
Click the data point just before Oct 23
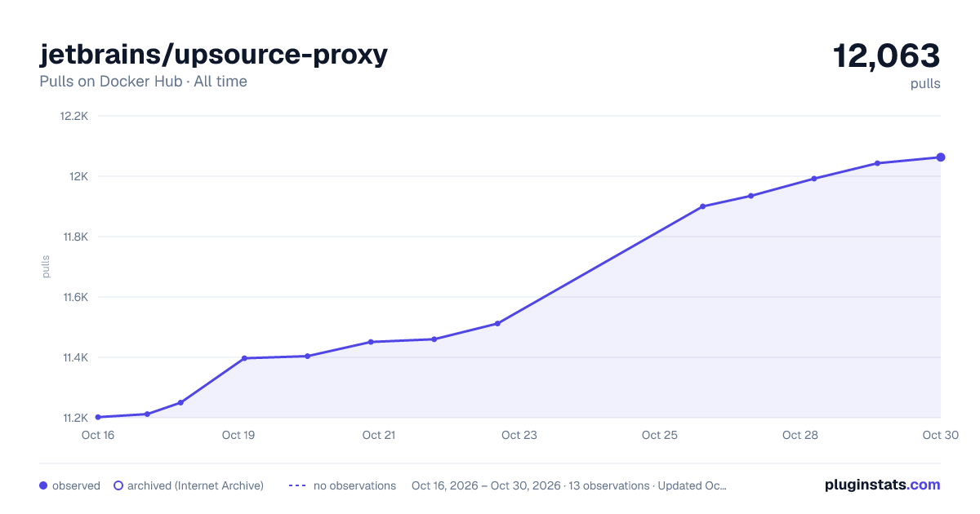point(497,324)
